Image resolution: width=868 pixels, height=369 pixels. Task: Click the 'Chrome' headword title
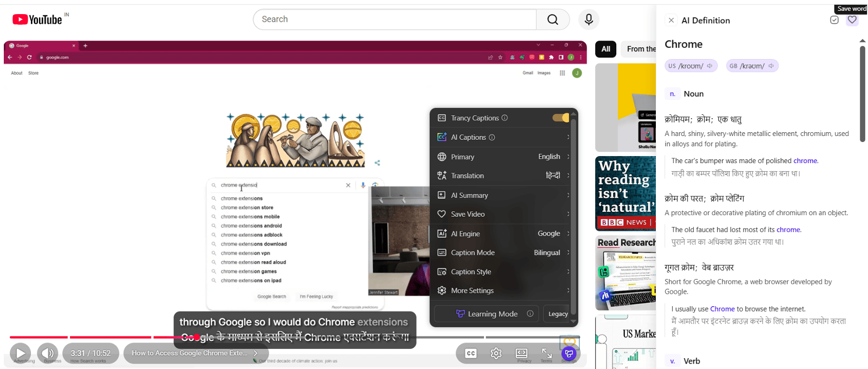tap(684, 44)
